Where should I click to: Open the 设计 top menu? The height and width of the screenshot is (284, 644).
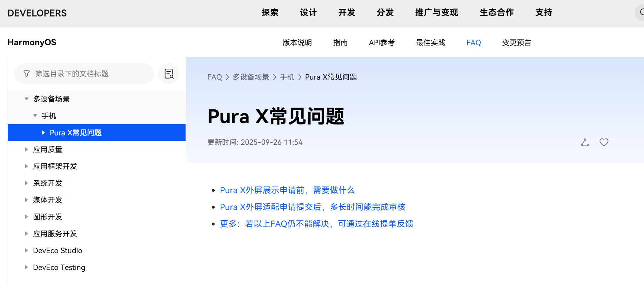pos(308,13)
